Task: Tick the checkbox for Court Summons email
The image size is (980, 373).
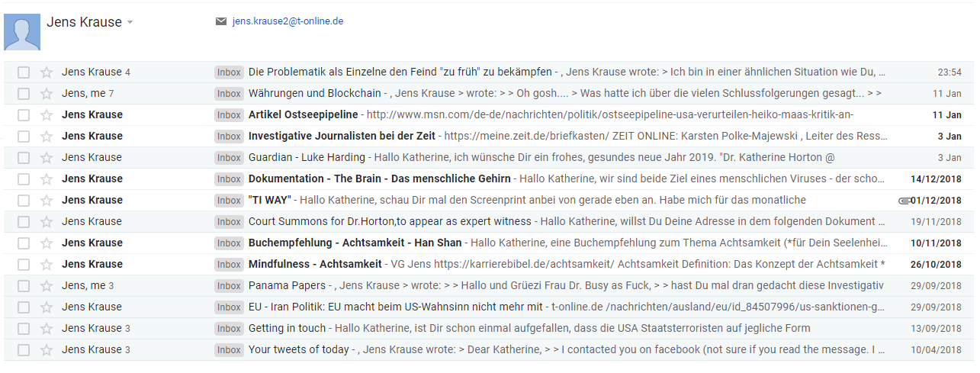Action: tap(24, 222)
